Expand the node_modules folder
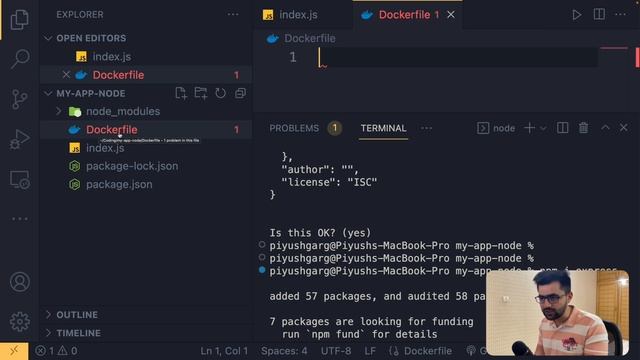This screenshot has height=360, width=640. [x=59, y=111]
